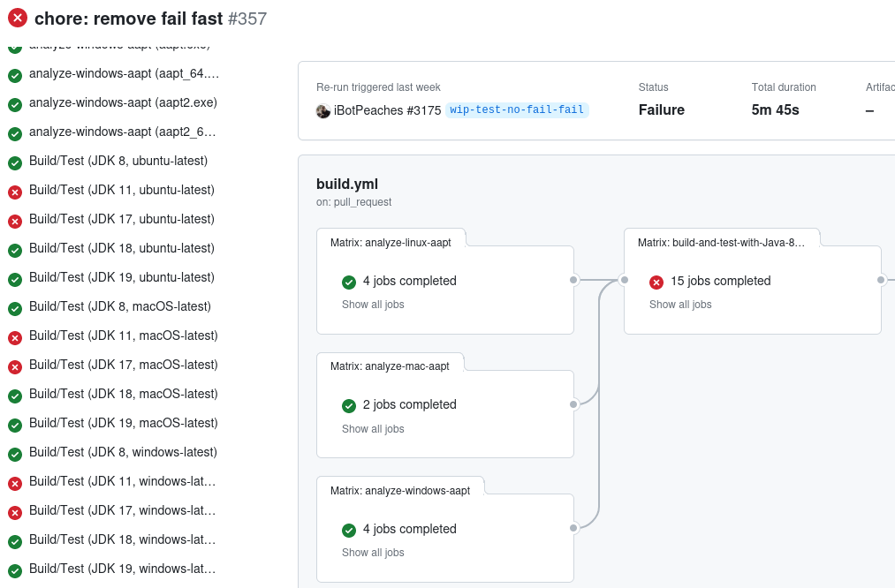The image size is (895, 588).
Task: Open analyze-windows-aapt (aapt2.exe) job
Action: pos(123,102)
